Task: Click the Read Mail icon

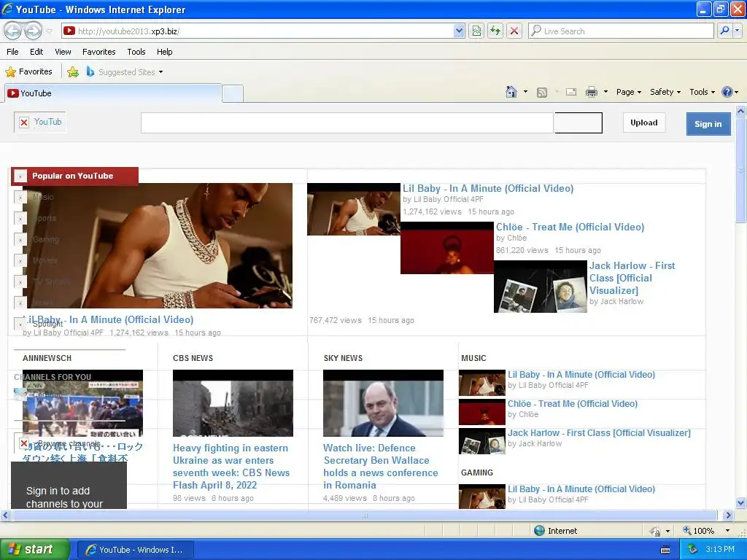Action: pyautogui.click(x=571, y=92)
